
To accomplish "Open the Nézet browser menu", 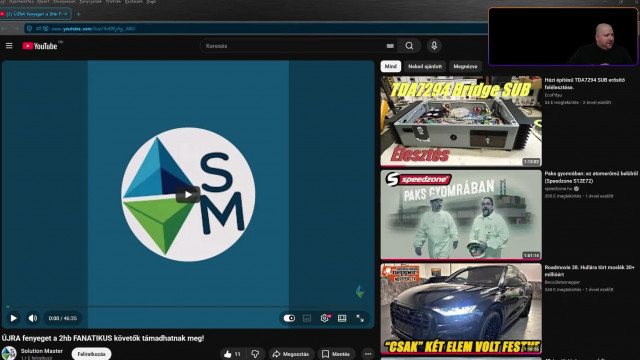I will coord(43,2).
